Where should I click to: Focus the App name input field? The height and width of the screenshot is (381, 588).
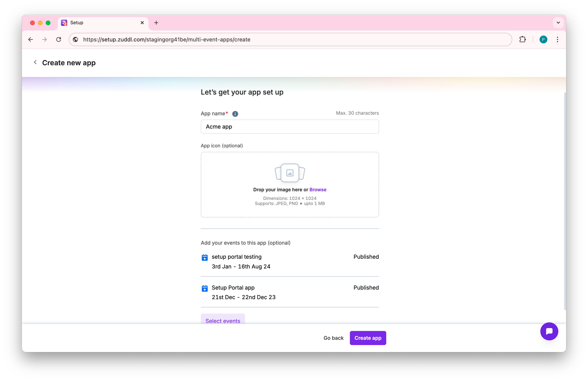click(x=290, y=126)
